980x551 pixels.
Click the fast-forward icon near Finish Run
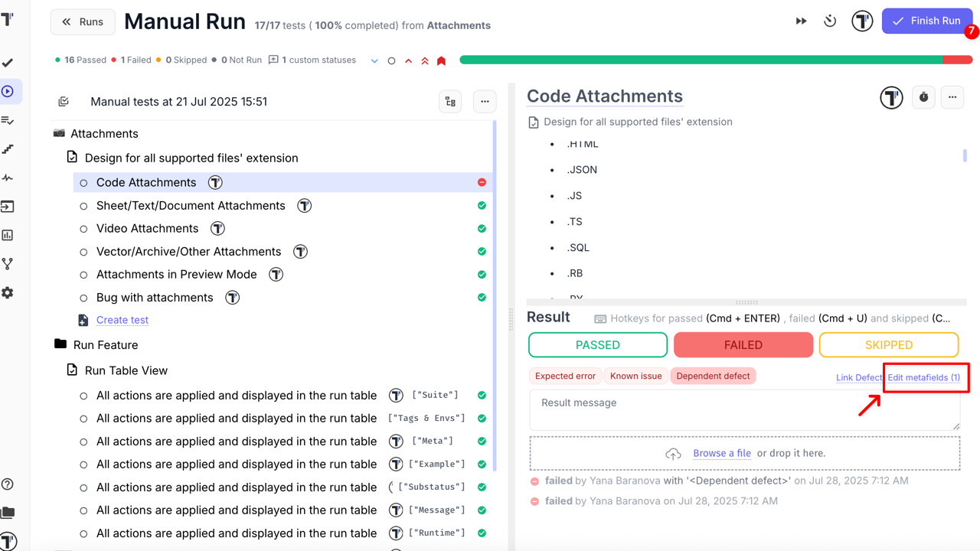click(801, 21)
